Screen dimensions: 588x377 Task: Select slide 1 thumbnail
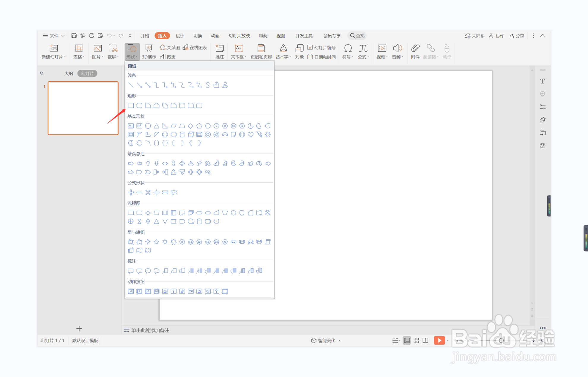tap(83, 108)
